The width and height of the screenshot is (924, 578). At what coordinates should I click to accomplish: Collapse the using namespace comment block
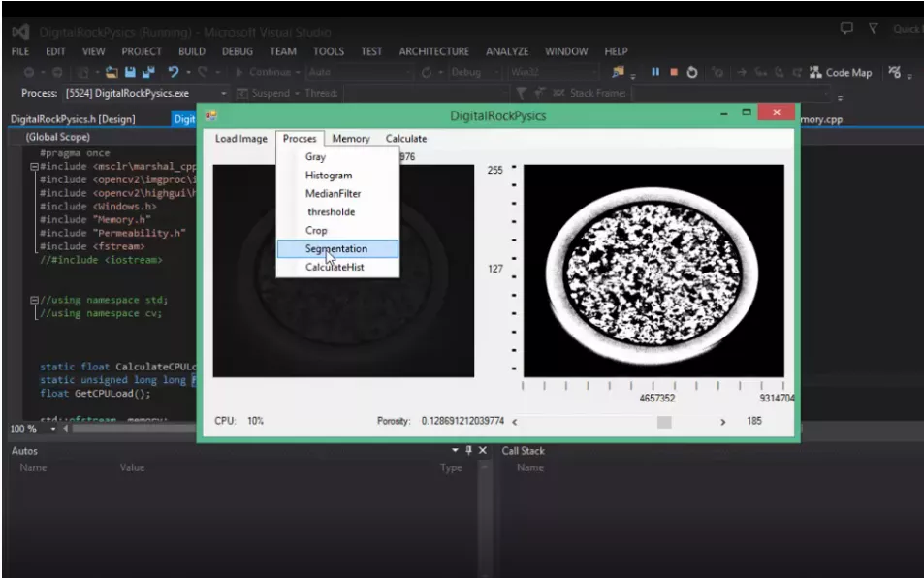34,301
